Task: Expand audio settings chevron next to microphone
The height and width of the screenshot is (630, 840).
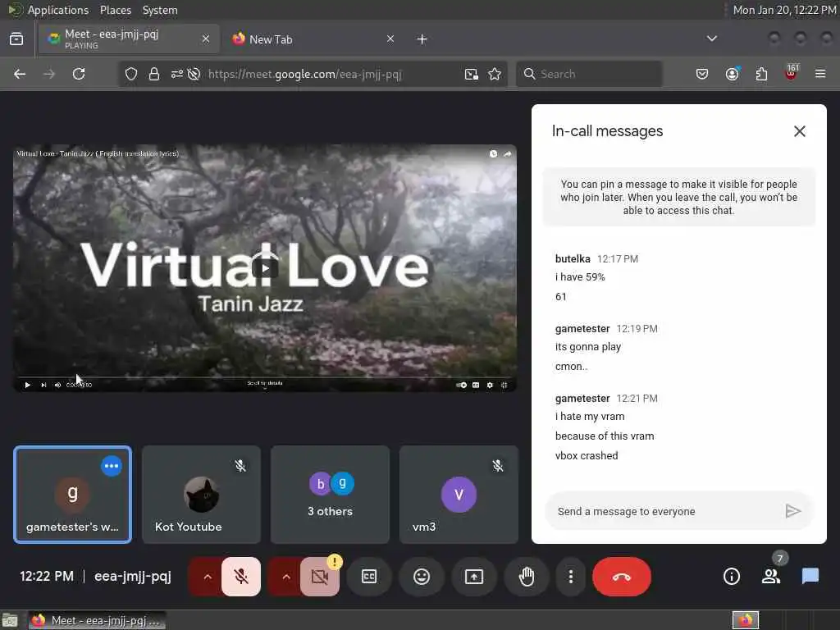Action: 208,577
